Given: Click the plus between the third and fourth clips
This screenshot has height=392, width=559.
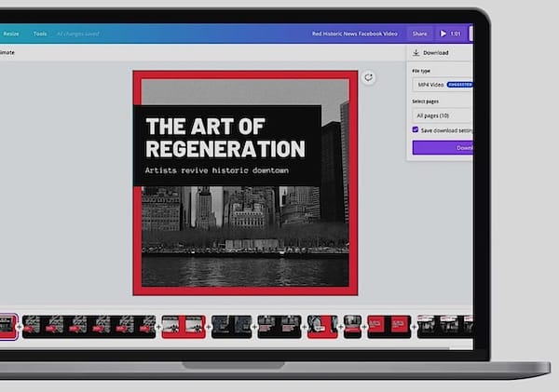Looking at the screenshot, I should pyautogui.click(x=209, y=327).
